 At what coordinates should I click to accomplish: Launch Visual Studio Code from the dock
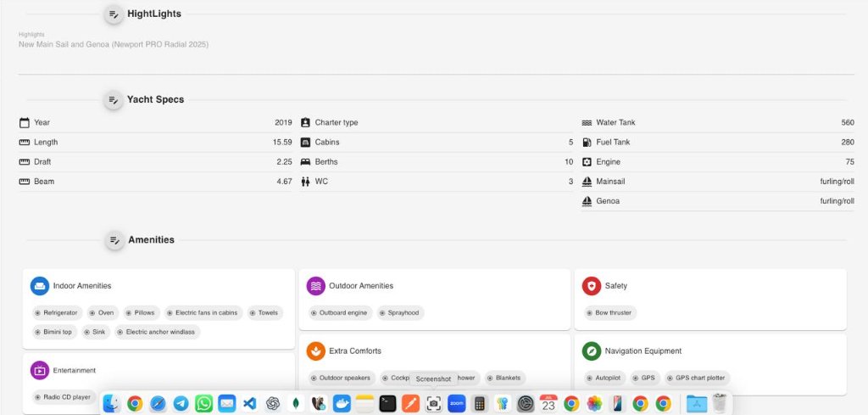click(249, 404)
